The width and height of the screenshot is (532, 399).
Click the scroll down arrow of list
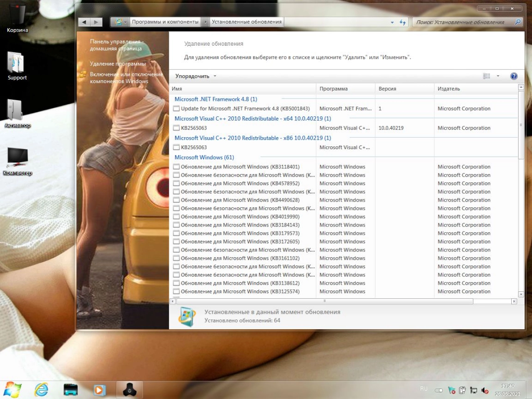pyautogui.click(x=521, y=294)
